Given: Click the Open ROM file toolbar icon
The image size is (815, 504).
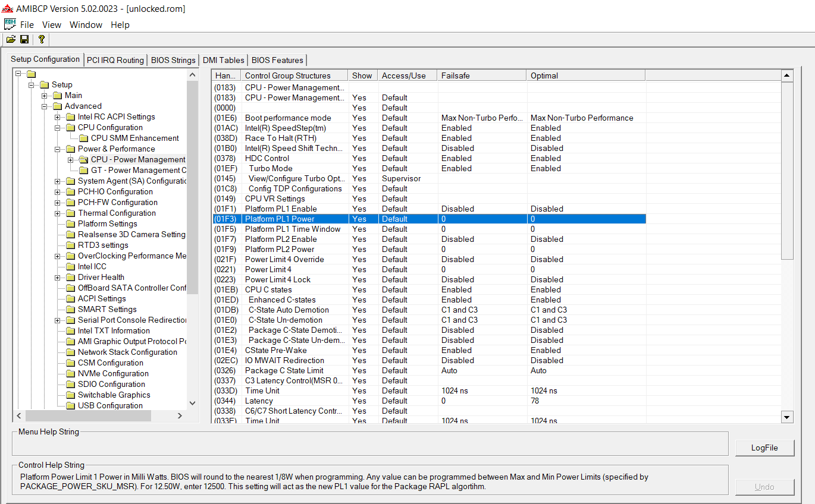Looking at the screenshot, I should click(x=11, y=39).
